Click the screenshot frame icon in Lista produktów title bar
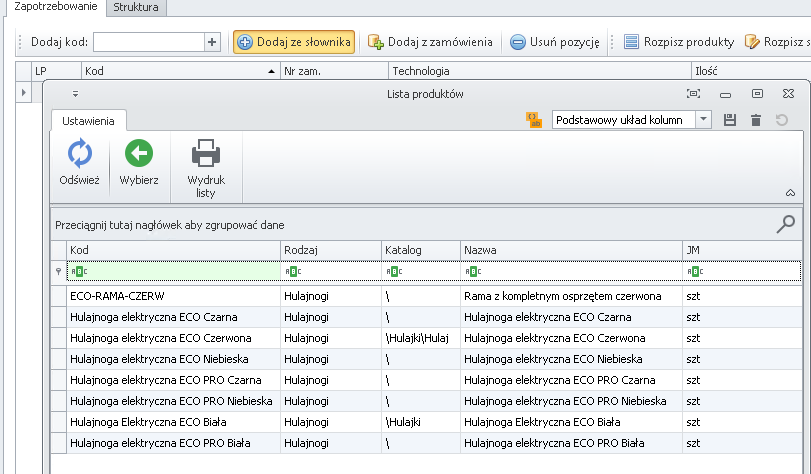 [x=694, y=94]
